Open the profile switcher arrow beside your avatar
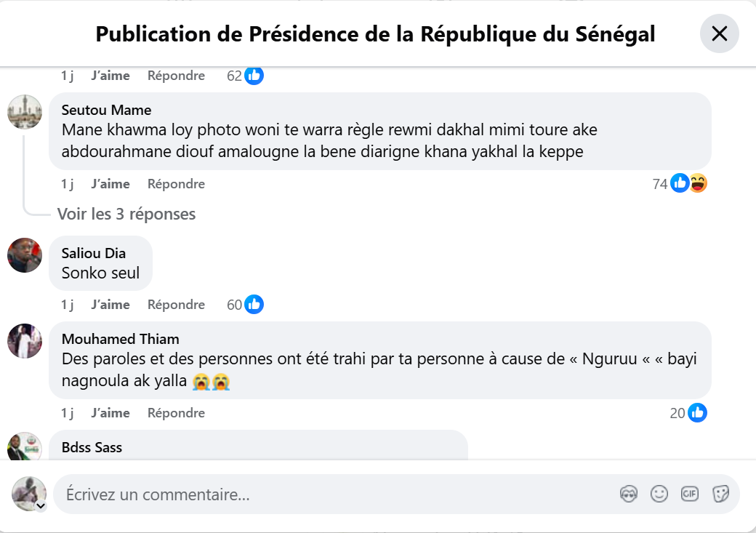 click(x=41, y=506)
